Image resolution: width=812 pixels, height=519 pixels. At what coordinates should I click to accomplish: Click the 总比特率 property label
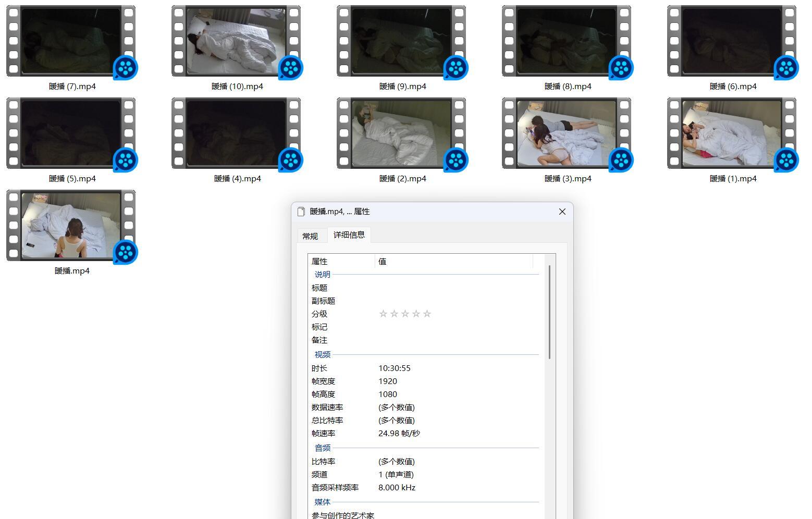coord(327,421)
